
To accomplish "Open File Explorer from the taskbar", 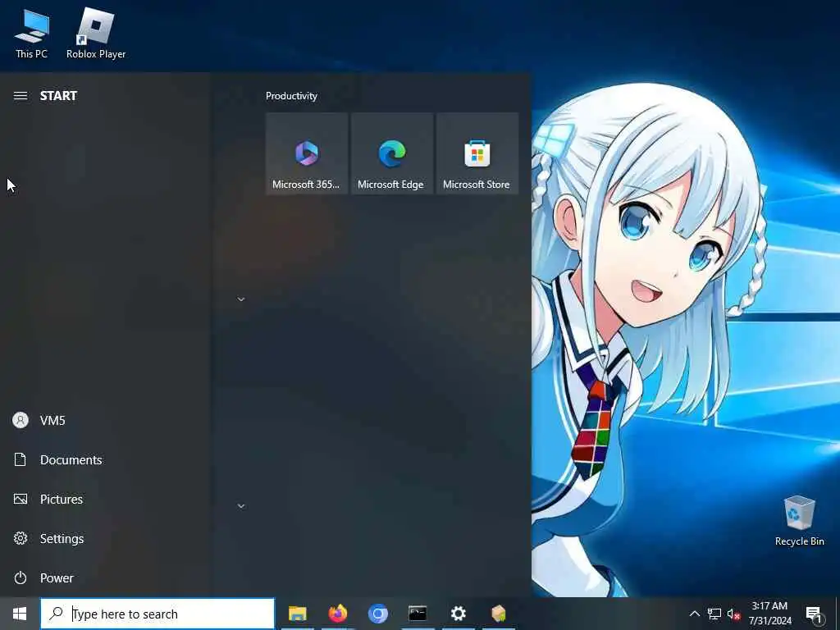I will (297, 614).
